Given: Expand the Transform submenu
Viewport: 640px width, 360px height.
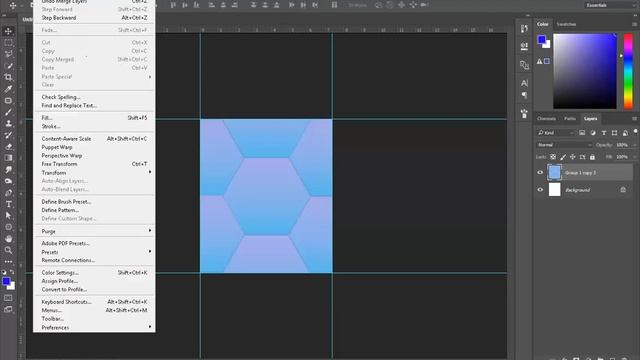Looking at the screenshot, I should 94,172.
